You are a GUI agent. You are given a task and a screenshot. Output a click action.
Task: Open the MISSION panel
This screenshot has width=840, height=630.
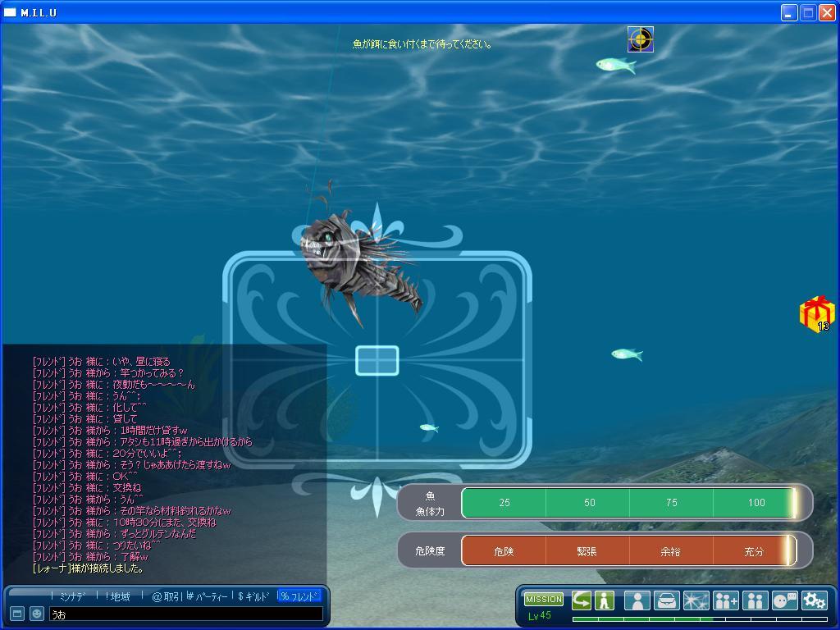pos(543,599)
